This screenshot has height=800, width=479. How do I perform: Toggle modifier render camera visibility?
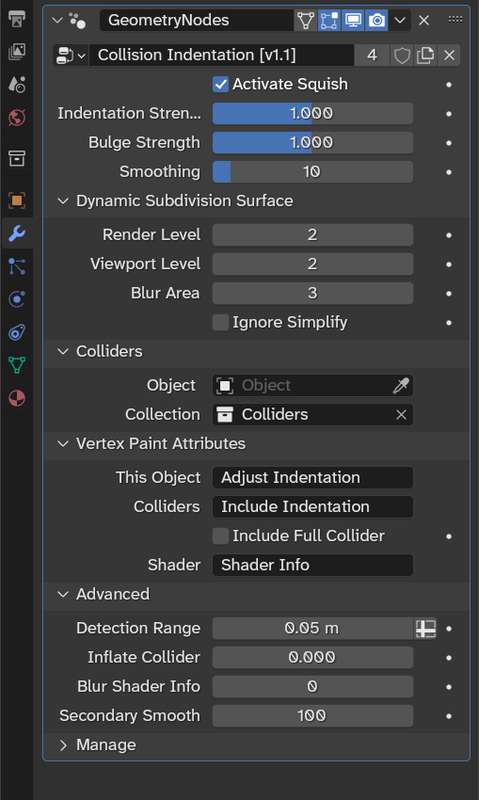coord(376,20)
